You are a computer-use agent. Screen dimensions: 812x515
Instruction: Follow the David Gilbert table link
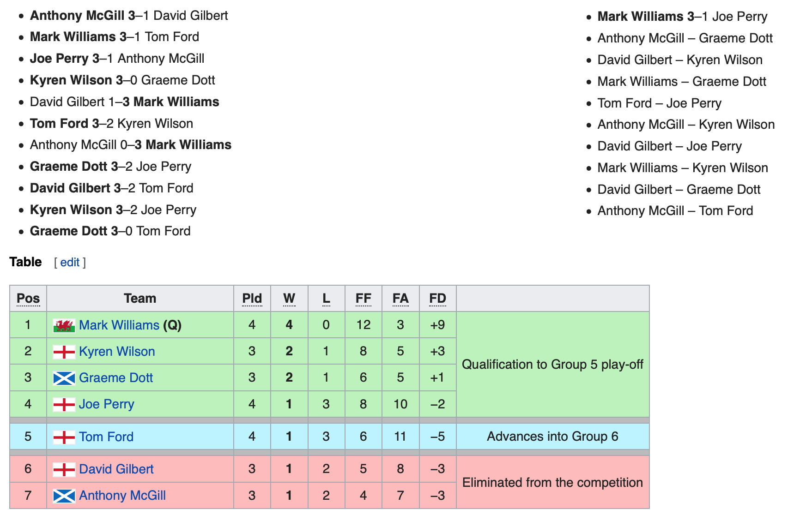[116, 469]
